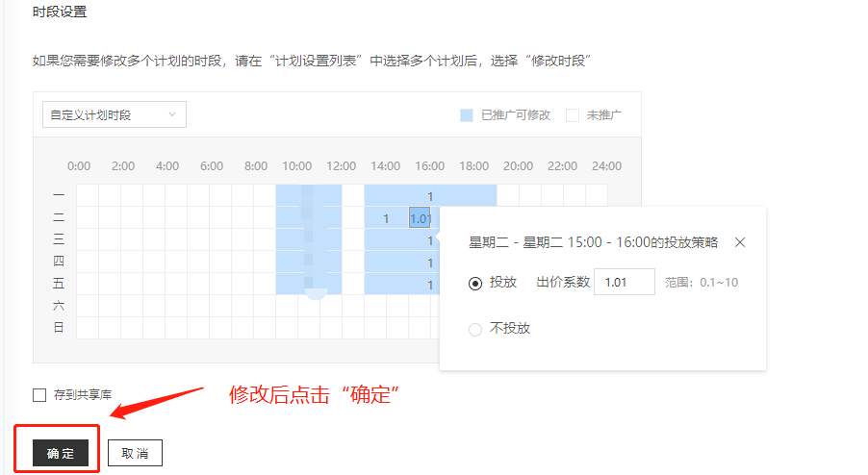
Task: Open the 自定义计划时段 dropdown
Action: 115,114
